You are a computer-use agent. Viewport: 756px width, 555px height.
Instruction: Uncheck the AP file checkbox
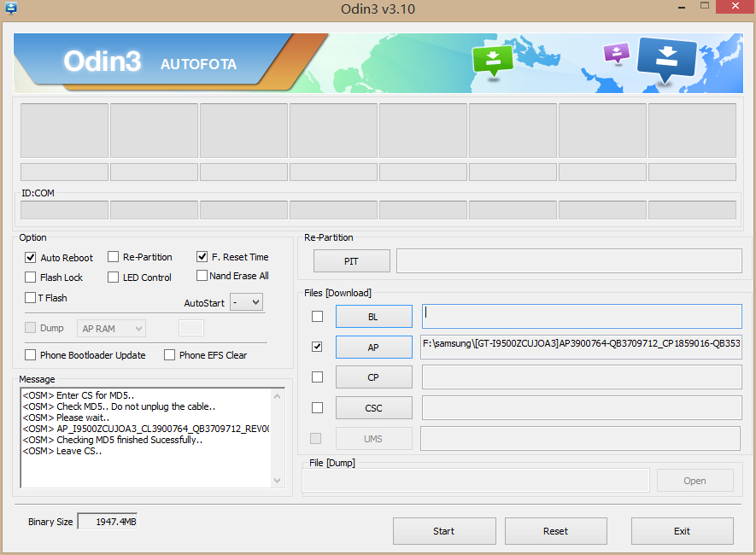click(317, 347)
